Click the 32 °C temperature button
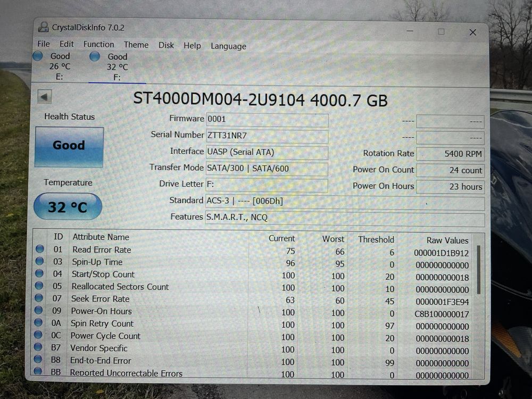The image size is (532, 399). (x=68, y=206)
